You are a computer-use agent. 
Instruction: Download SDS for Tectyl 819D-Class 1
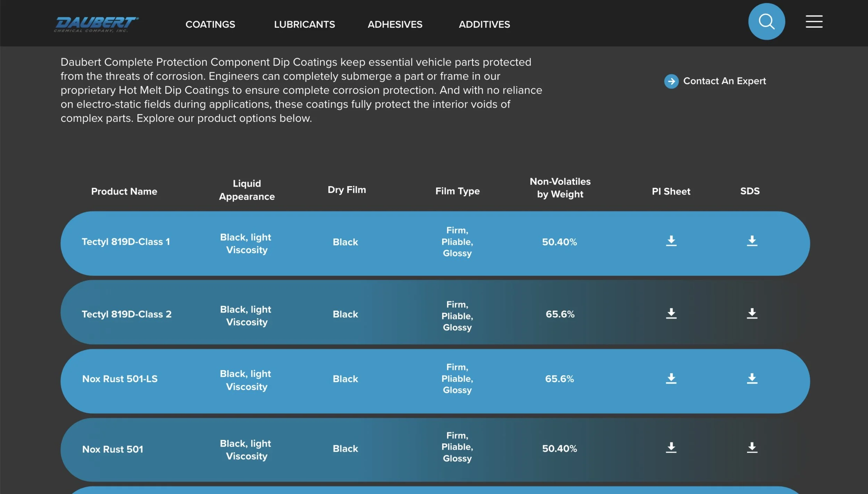point(752,241)
